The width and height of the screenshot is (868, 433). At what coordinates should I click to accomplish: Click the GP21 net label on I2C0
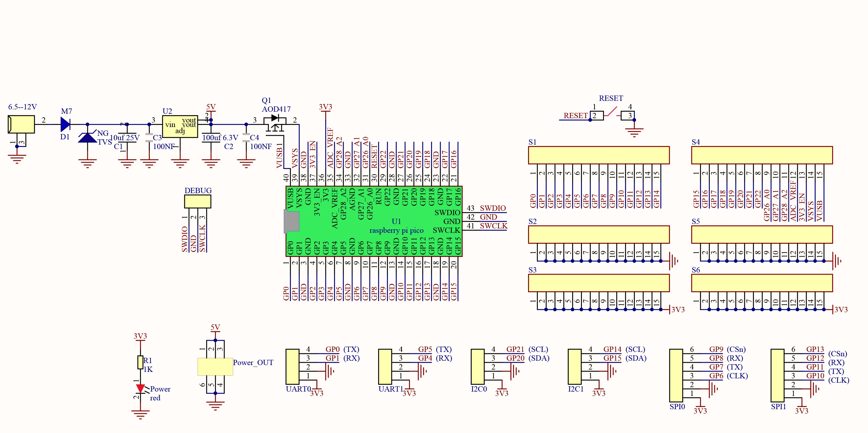click(x=515, y=349)
